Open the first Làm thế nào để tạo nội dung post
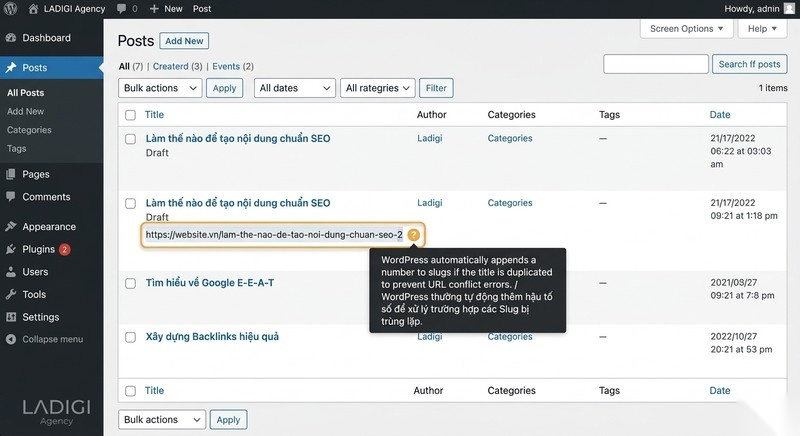The height and width of the screenshot is (436, 800). pyautogui.click(x=238, y=138)
